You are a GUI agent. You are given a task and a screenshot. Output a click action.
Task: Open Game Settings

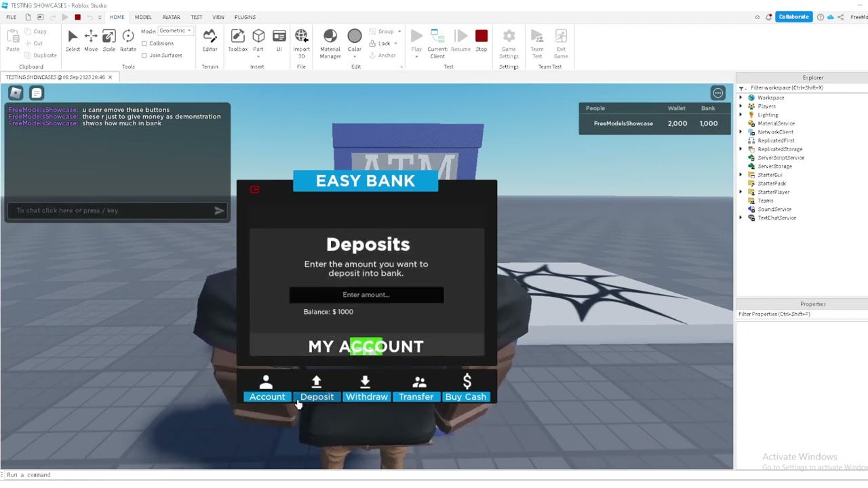[x=509, y=43]
